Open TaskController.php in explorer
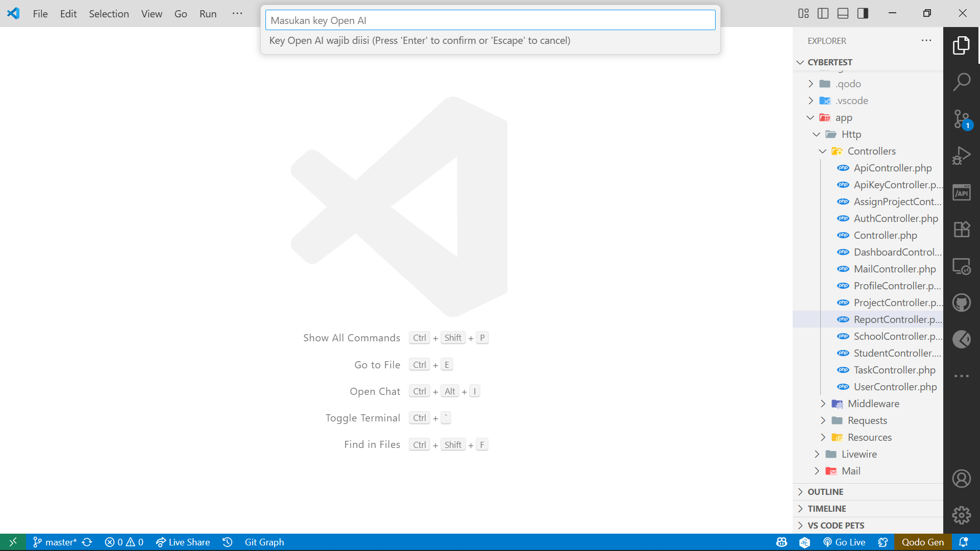This screenshot has height=551, width=980. click(x=894, y=370)
